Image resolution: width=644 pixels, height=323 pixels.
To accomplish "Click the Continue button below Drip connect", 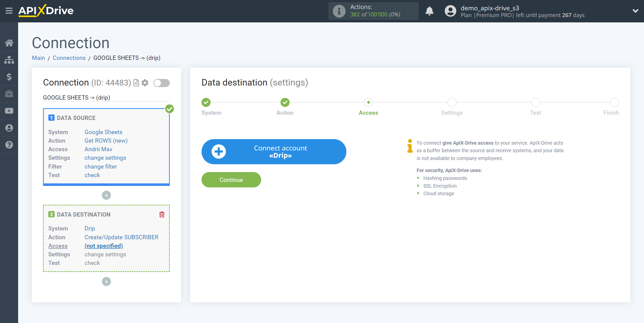I will coord(231,180).
